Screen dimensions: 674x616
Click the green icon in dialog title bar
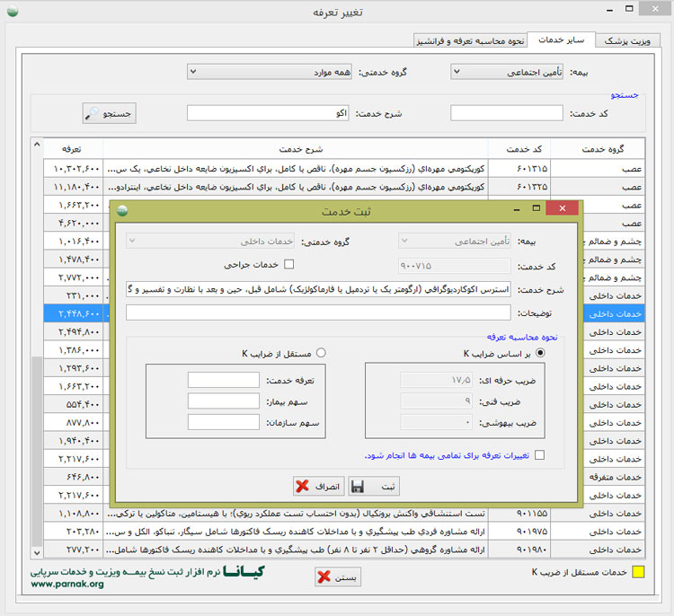tap(122, 210)
